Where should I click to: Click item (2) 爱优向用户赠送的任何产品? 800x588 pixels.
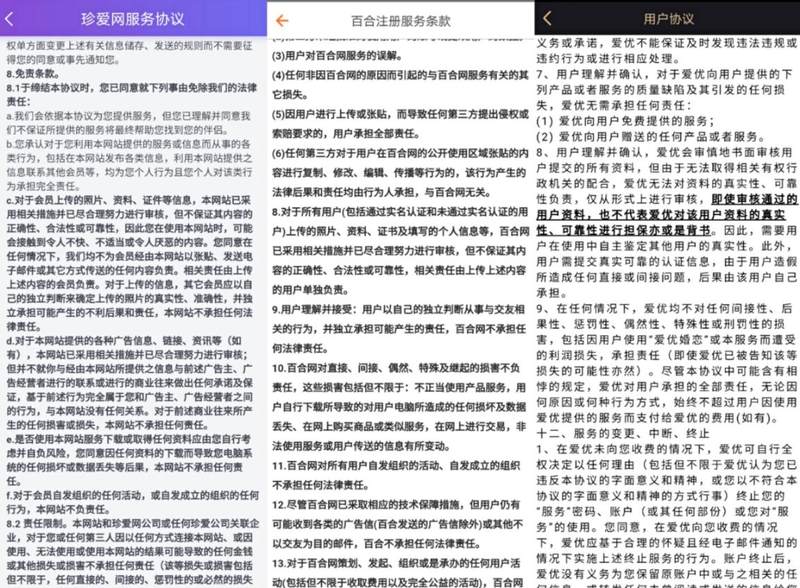point(651,136)
